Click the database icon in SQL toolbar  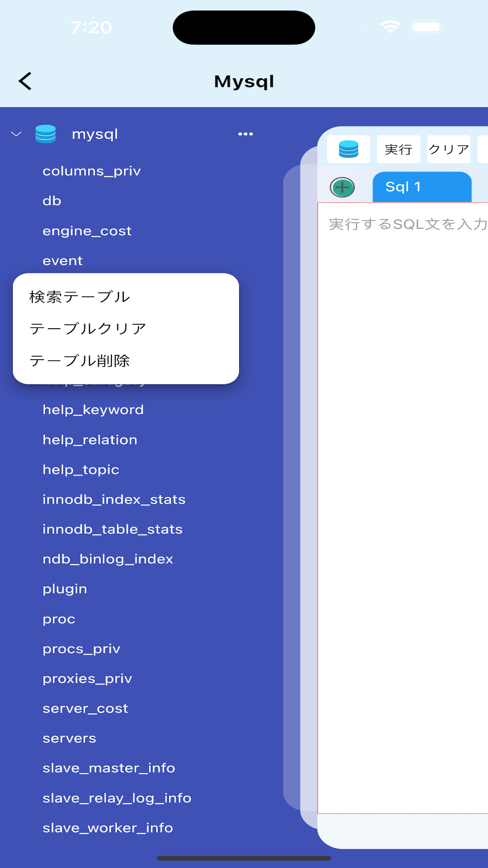click(x=349, y=149)
